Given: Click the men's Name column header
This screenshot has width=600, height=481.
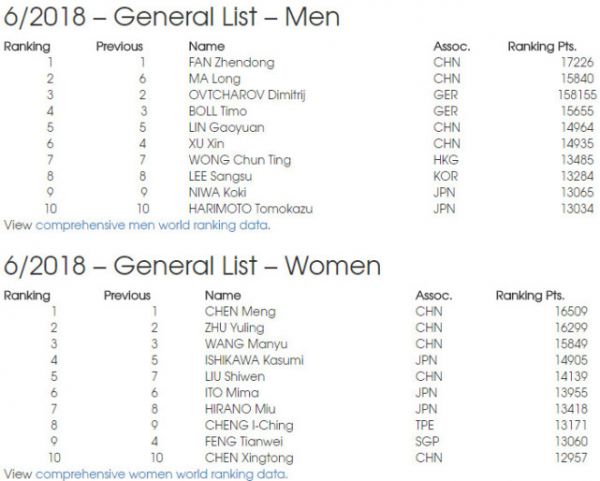Looking at the screenshot, I should (x=207, y=47).
